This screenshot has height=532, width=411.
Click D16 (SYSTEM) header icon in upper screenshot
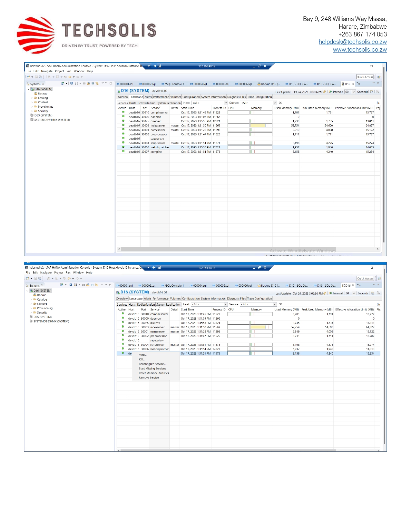pos(118,91)
